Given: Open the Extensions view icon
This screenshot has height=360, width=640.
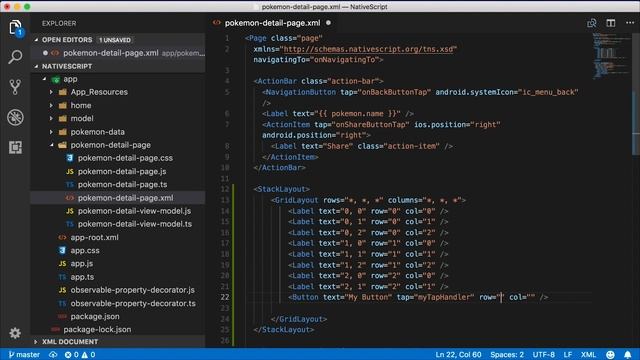Looking at the screenshot, I should click(x=15, y=147).
